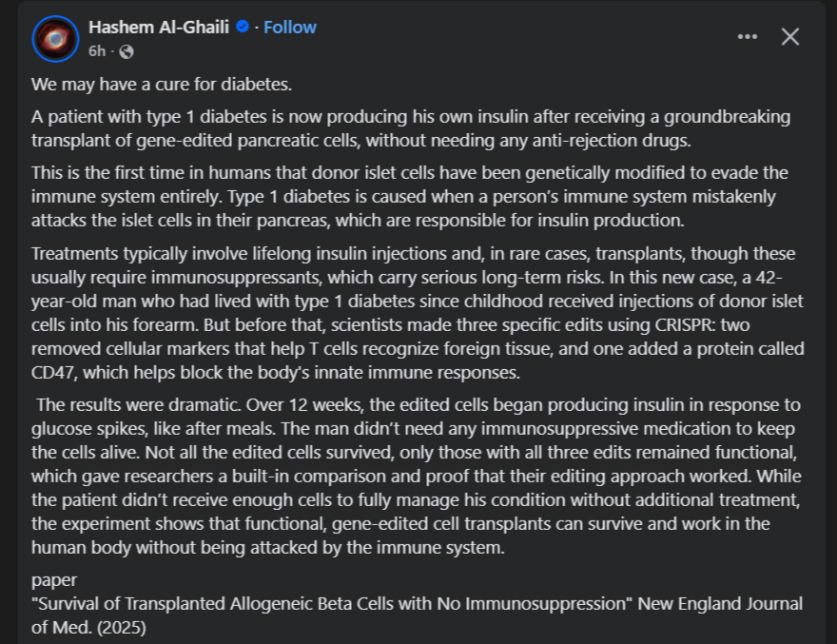Click the blue verified badge icon
This screenshot has width=837, height=644.
click(243, 27)
